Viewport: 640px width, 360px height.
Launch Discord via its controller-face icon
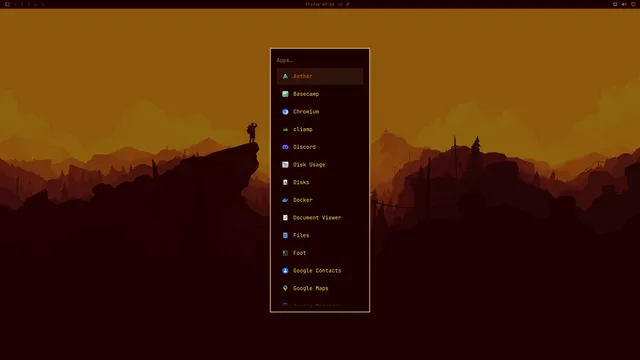point(285,147)
